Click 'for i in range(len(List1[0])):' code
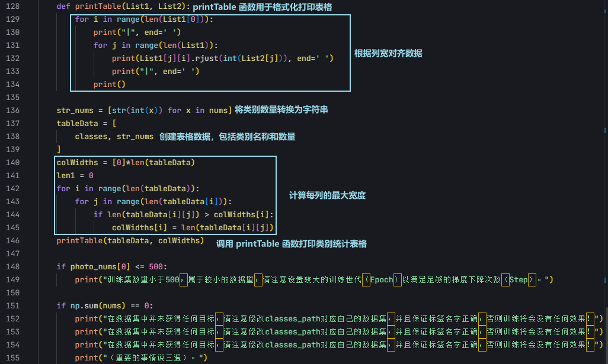Image resolution: width=608 pixels, height=364 pixels. [144, 20]
